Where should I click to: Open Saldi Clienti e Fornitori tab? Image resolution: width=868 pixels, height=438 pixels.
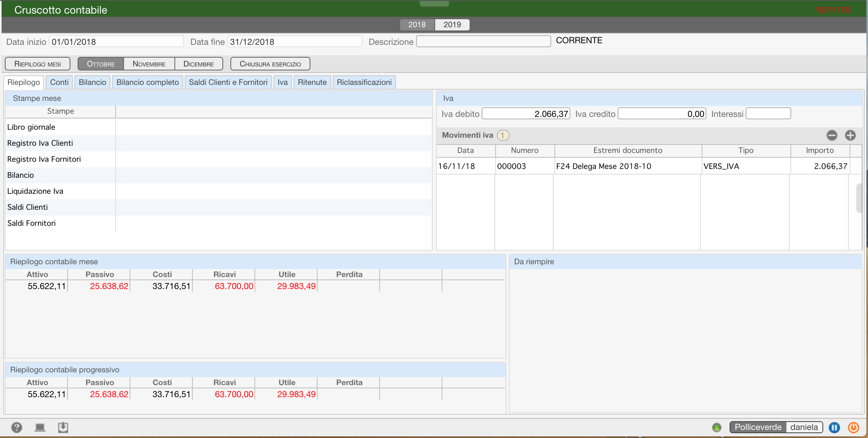[x=228, y=82]
